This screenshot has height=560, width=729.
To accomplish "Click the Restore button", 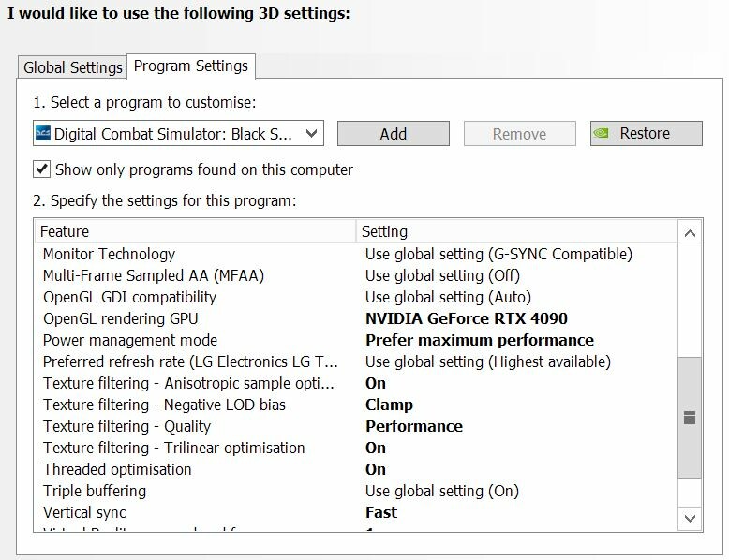I will [x=647, y=134].
